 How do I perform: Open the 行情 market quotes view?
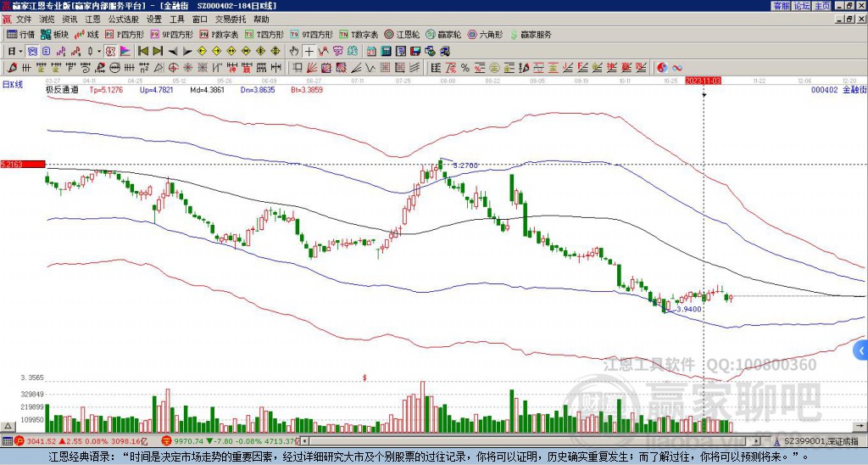click(x=20, y=34)
